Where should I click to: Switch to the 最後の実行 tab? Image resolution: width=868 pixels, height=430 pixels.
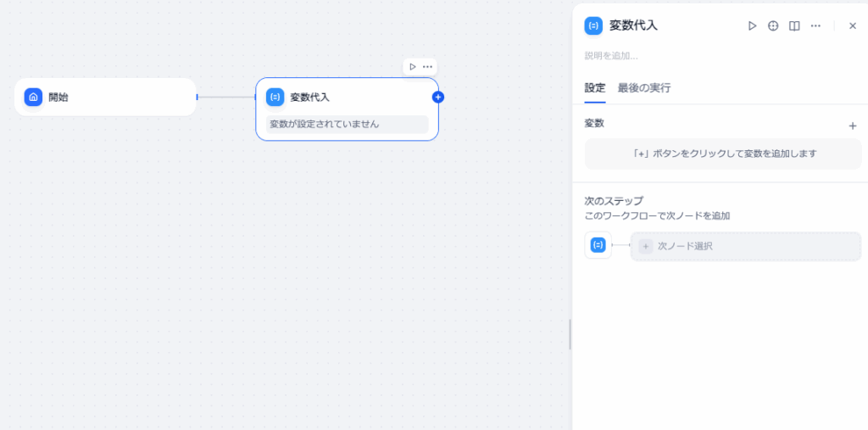tap(644, 88)
